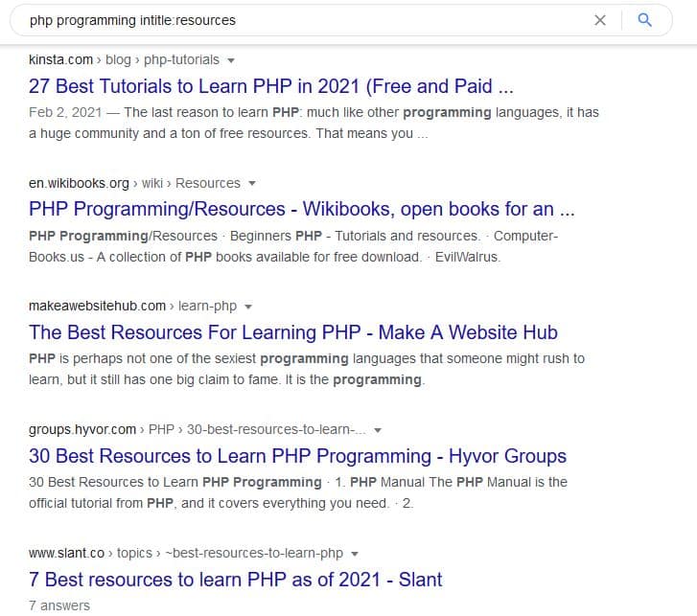Click the www.slant.co result dropdown arrow
This screenshot has height=616, width=697.
point(355,554)
